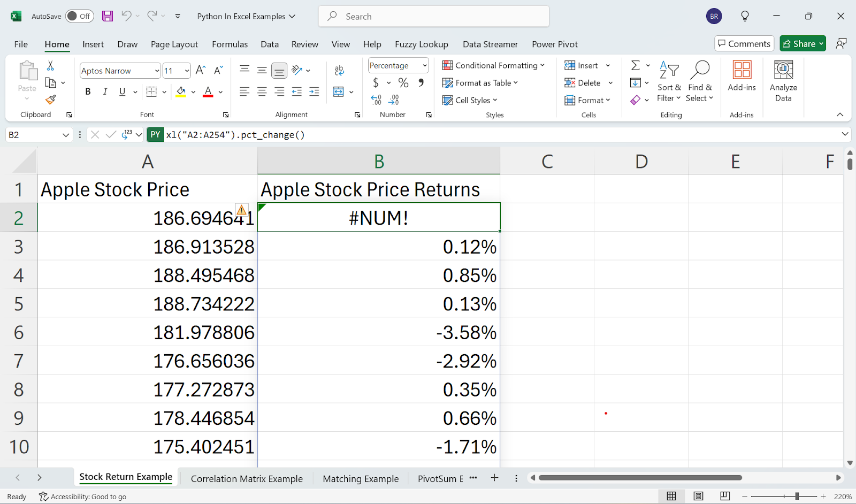The image size is (856, 504).
Task: Open the font name Aptos Narrow dropdown
Action: [x=157, y=71]
